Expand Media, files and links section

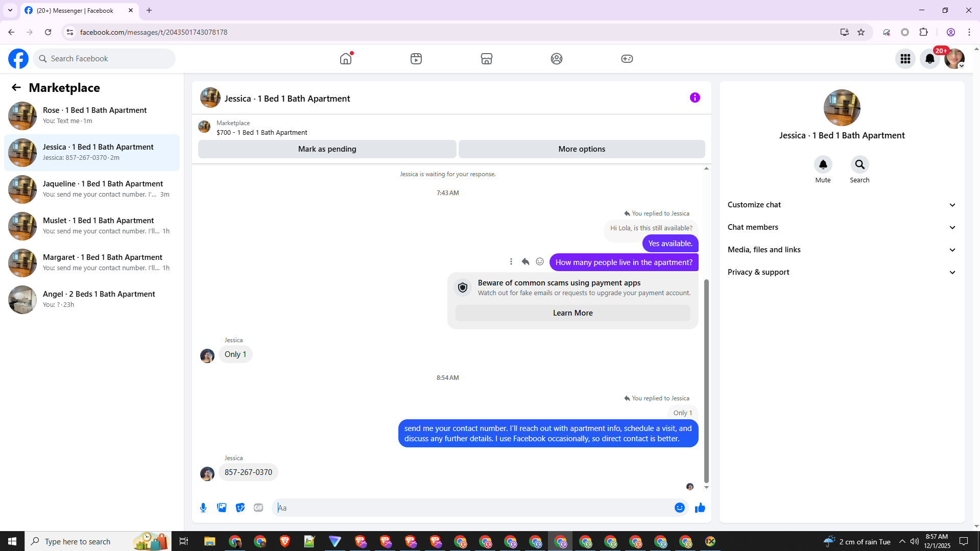(x=842, y=250)
